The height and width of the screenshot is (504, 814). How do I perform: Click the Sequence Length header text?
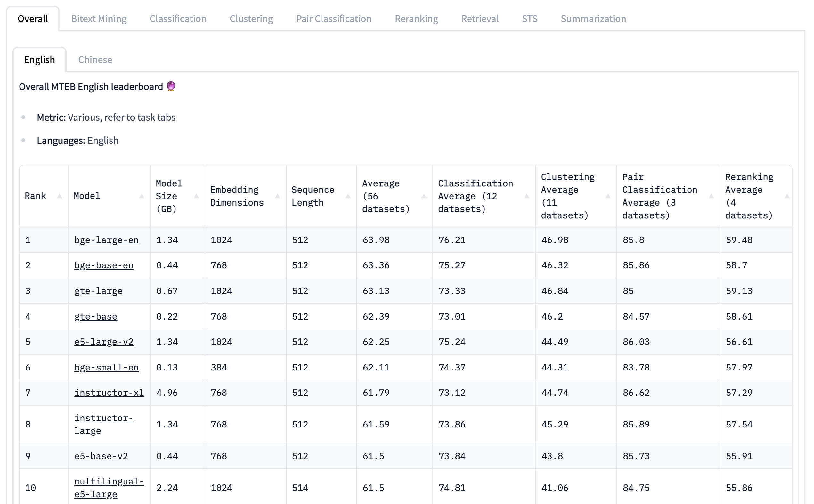[313, 196]
